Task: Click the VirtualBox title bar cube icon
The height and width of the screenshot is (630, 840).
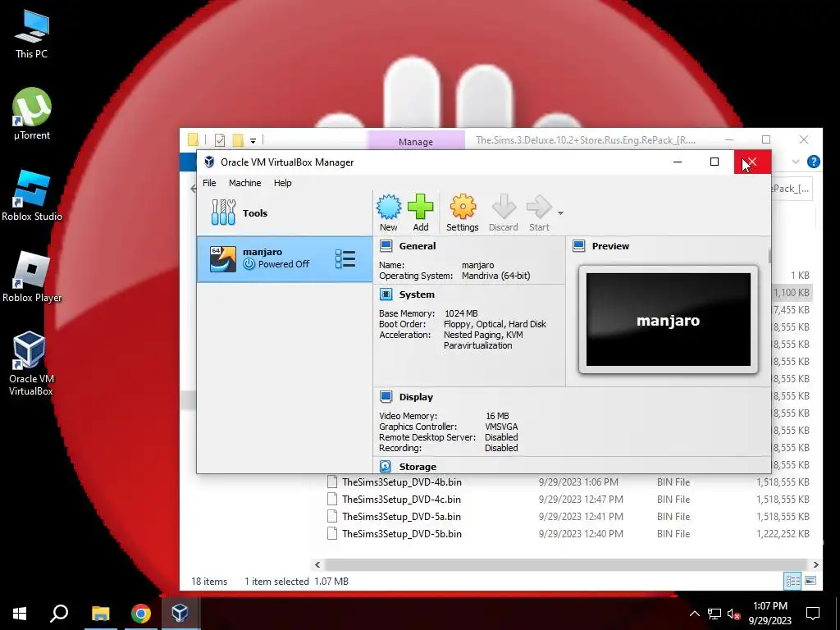Action: pyautogui.click(x=209, y=162)
